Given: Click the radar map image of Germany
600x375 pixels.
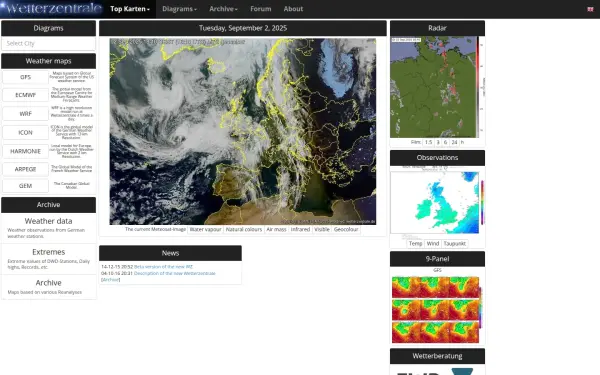Looking at the screenshot, I should 434,87.
